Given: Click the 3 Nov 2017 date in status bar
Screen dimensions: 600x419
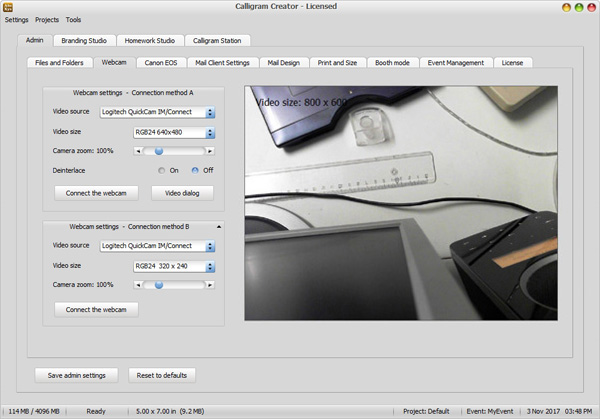Looking at the screenshot, I should [x=543, y=411].
